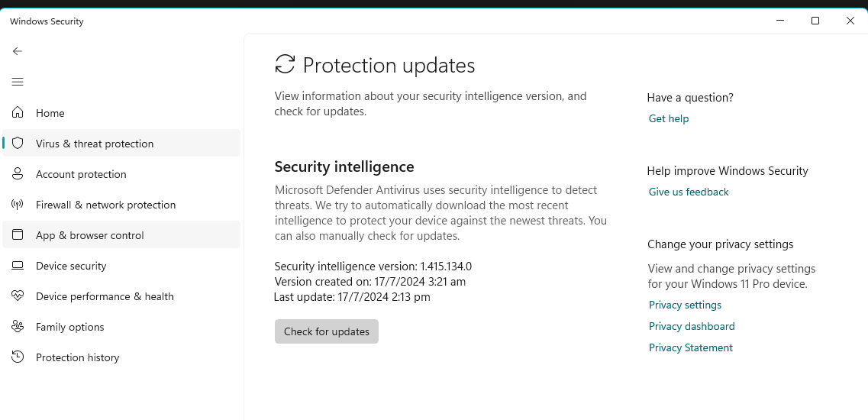868x420 pixels.
Task: Open the Privacy settings link
Action: point(685,305)
